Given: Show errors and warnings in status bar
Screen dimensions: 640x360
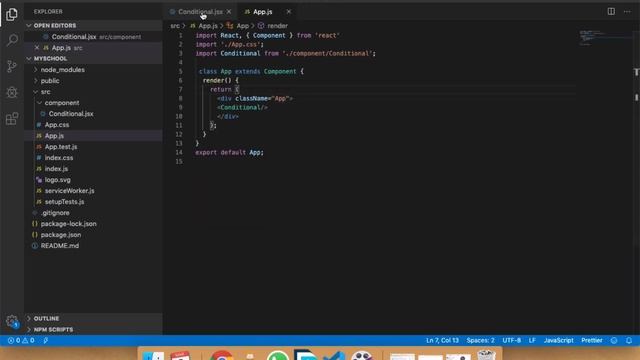Looking at the screenshot, I should [x=21, y=340].
